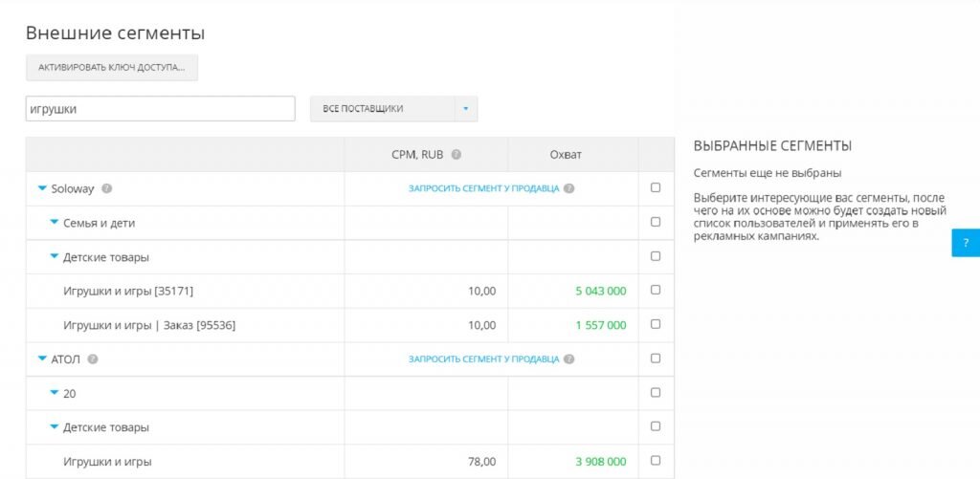Select АТОЛ's Игрушки и игры row label

(x=107, y=462)
